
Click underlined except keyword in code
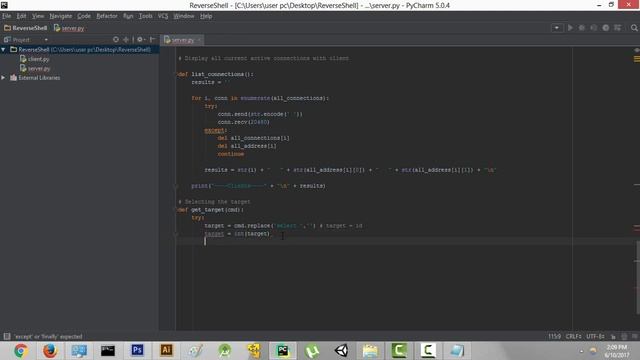(215, 130)
